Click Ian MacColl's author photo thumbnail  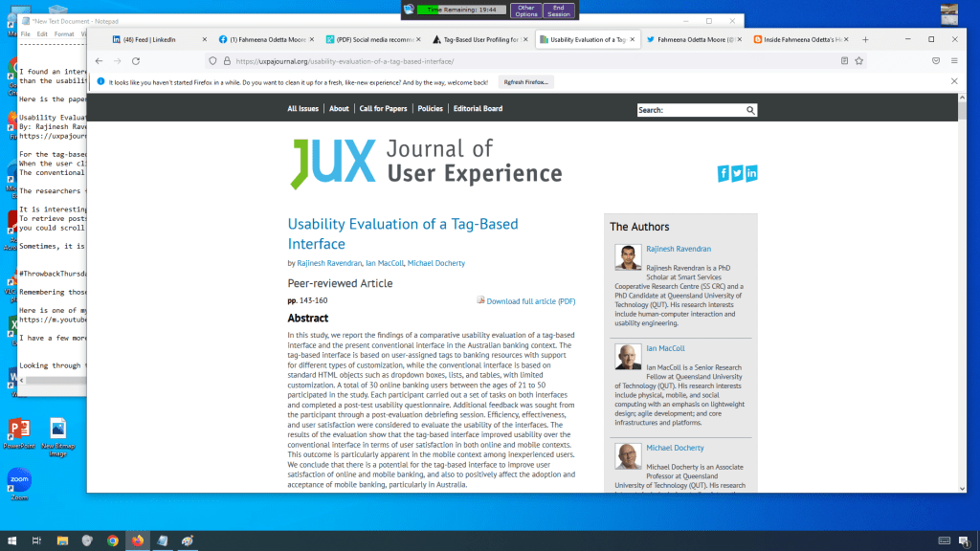coord(628,357)
